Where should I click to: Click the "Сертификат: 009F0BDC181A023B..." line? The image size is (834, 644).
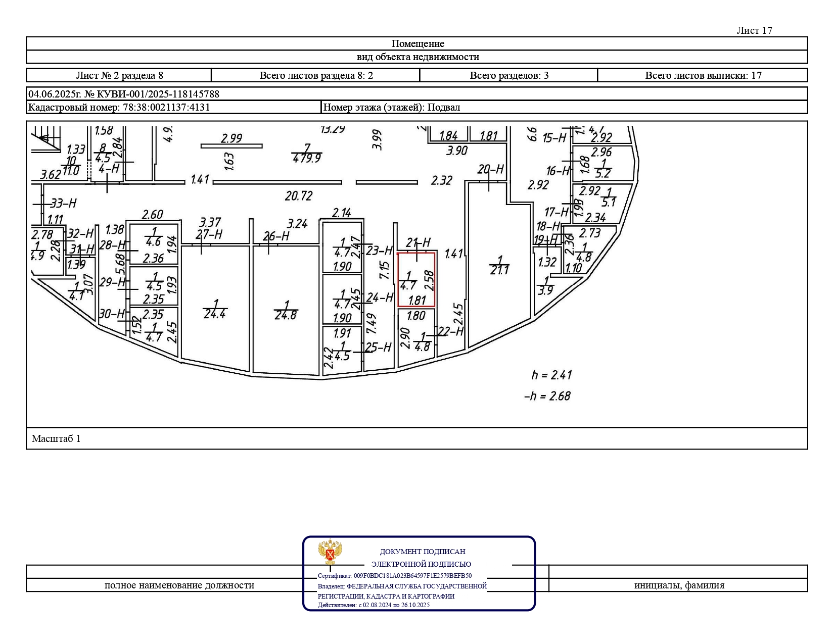[x=395, y=575]
